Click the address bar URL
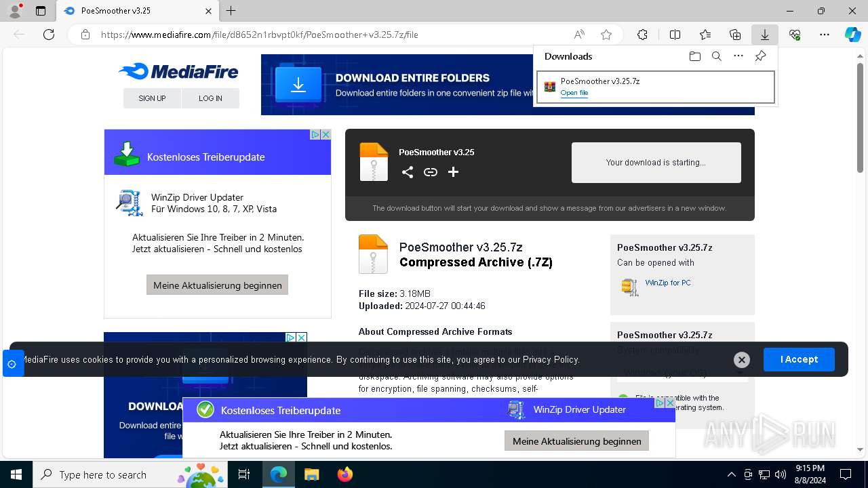This screenshot has width=868, height=488. pyautogui.click(x=259, y=35)
